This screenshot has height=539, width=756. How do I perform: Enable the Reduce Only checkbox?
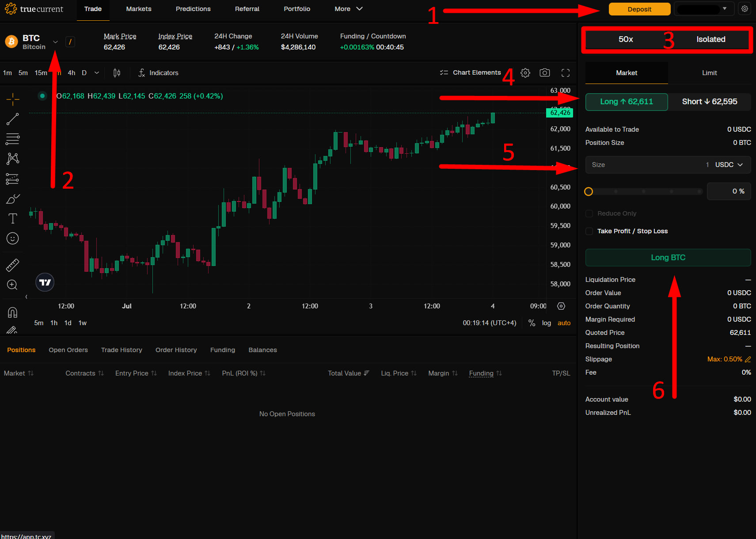(x=589, y=213)
